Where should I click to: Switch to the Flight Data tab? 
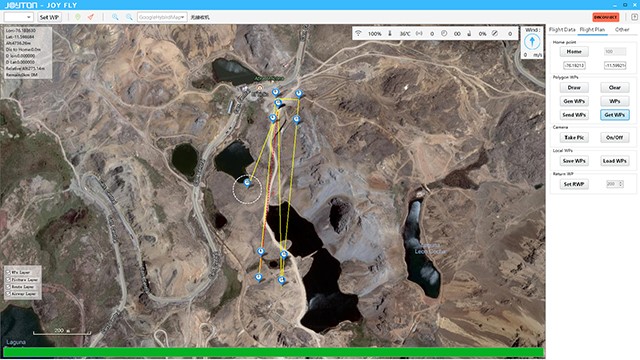pyautogui.click(x=562, y=29)
